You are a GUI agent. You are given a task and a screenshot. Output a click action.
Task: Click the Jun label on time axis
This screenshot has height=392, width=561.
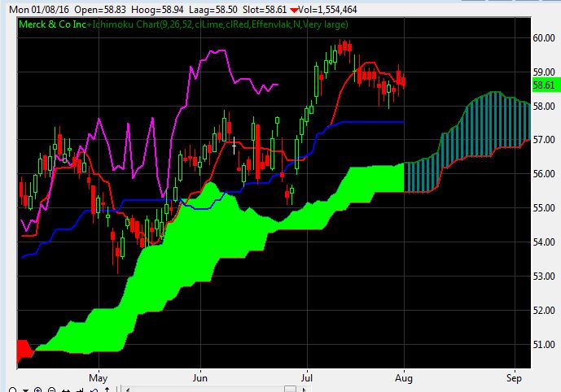(x=200, y=378)
